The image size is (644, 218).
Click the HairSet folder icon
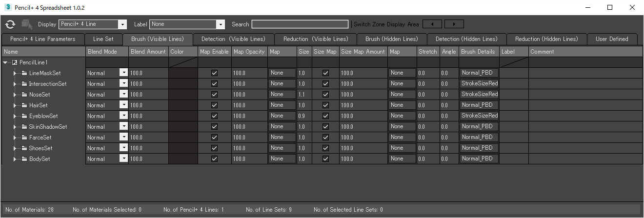pyautogui.click(x=24, y=105)
